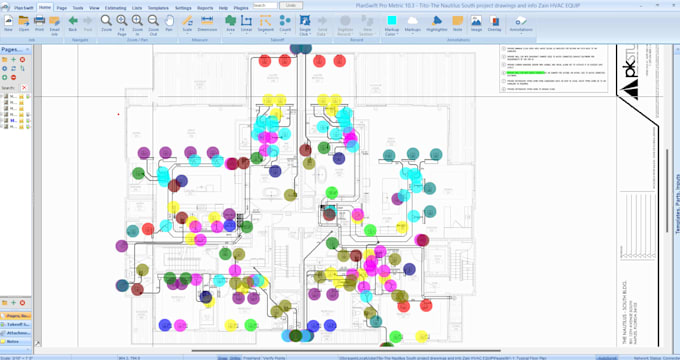This screenshot has width=680, height=360.
Task: Create a new job with New icon
Action: [x=8, y=23]
